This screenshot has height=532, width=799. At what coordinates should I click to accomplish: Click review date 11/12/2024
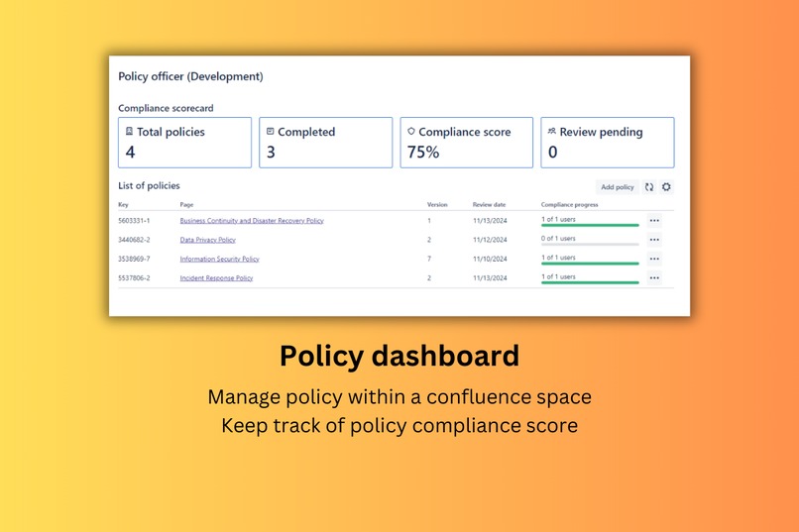(x=490, y=240)
